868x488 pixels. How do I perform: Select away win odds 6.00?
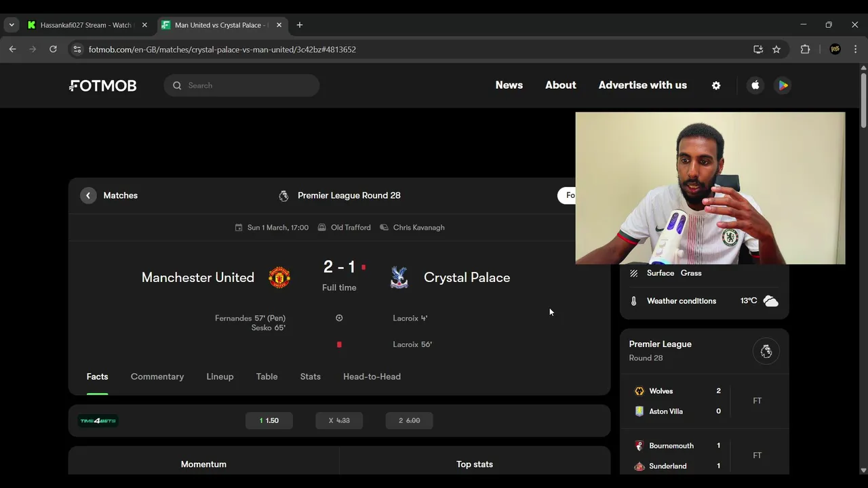(409, 420)
